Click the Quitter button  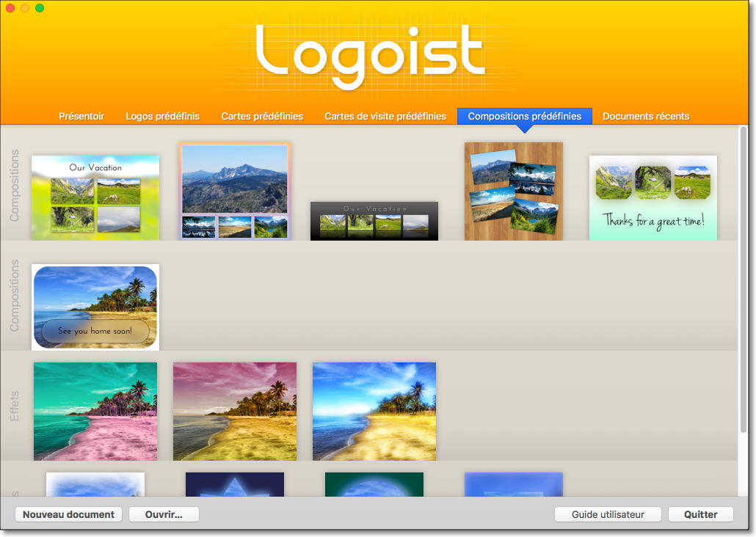click(x=700, y=514)
